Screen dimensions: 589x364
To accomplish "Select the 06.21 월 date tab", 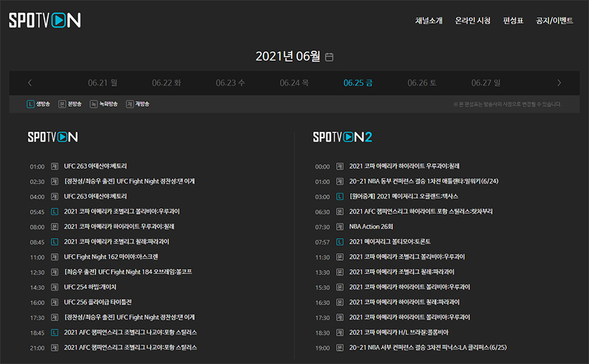I will (103, 82).
